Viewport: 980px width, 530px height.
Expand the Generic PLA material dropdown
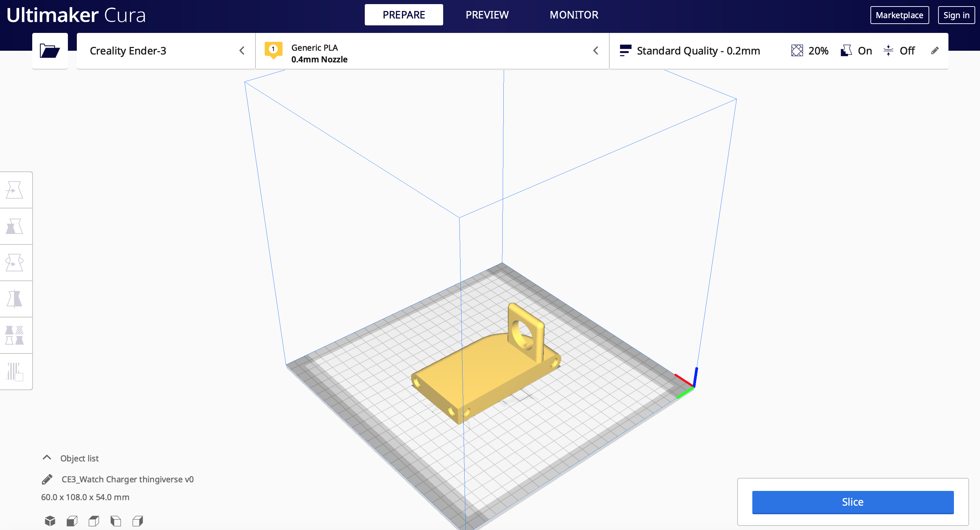432,53
